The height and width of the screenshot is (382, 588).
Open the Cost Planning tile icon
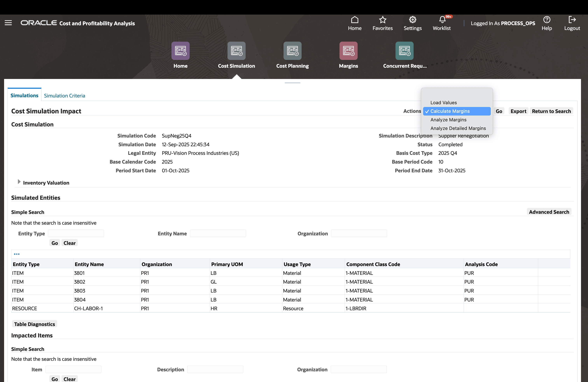tap(292, 51)
